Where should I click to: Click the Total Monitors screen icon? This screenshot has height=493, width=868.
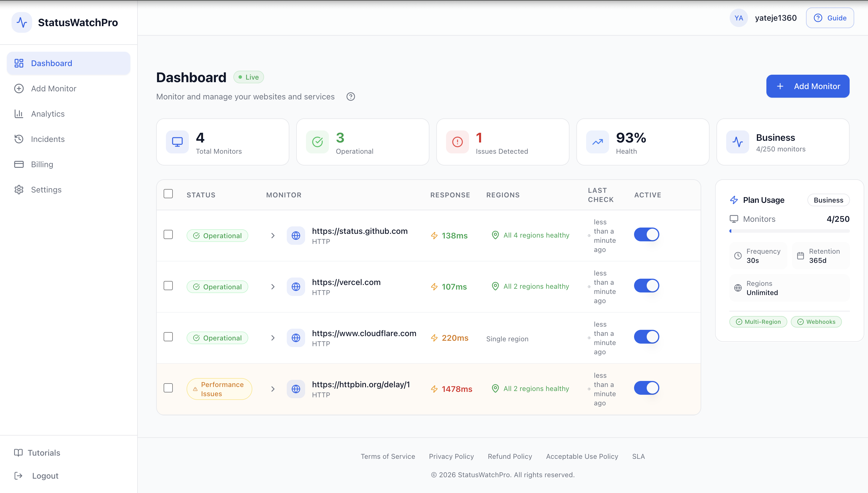(x=177, y=142)
